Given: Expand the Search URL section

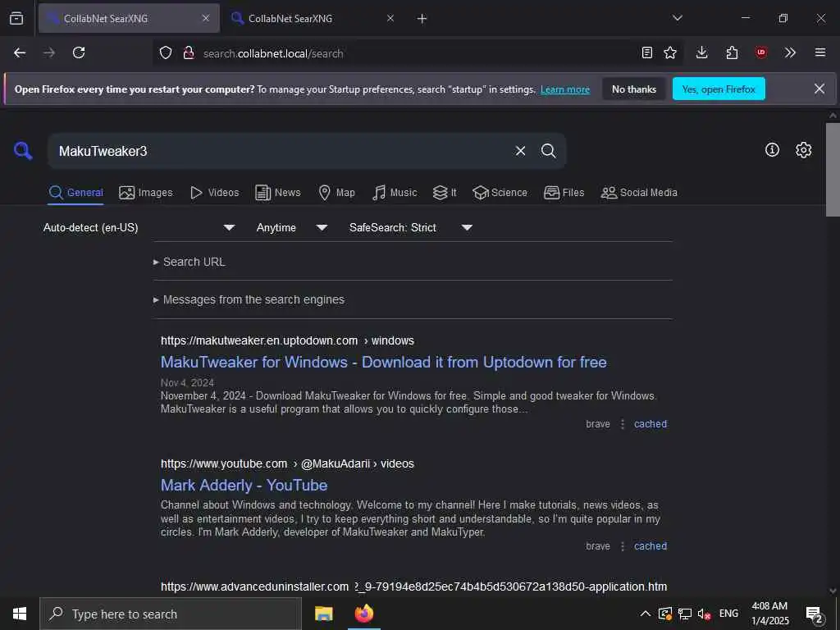Looking at the screenshot, I should [189, 262].
